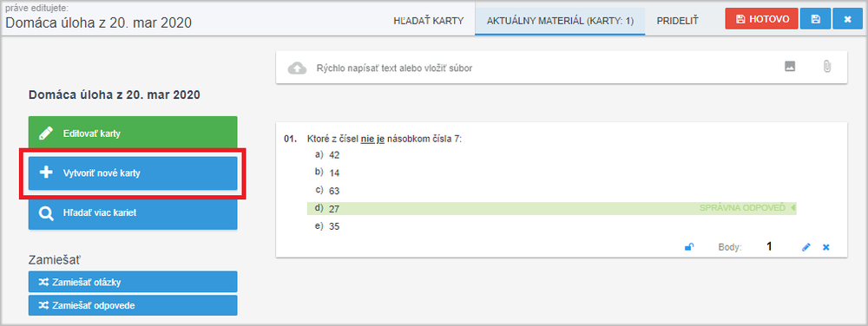Image resolution: width=868 pixels, height=326 pixels.
Task: Edit question 01 with the pencil icon
Action: pyautogui.click(x=806, y=247)
